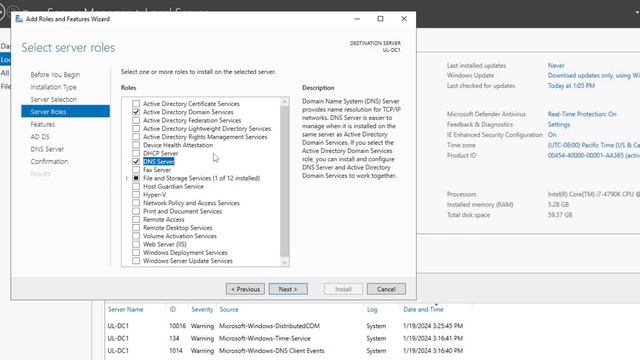Viewport: 640px width, 360px height.
Task: Open IE Enhanced Security Configuration On link
Action: click(552, 135)
